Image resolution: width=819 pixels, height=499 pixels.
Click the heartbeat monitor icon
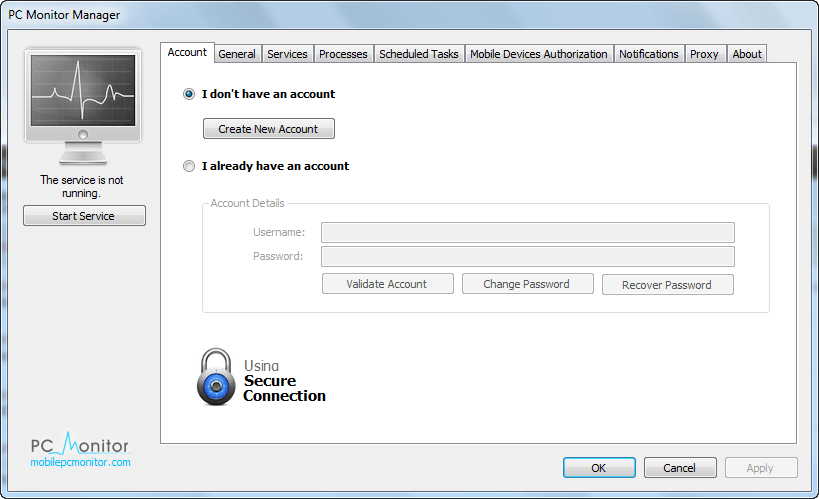click(x=83, y=106)
